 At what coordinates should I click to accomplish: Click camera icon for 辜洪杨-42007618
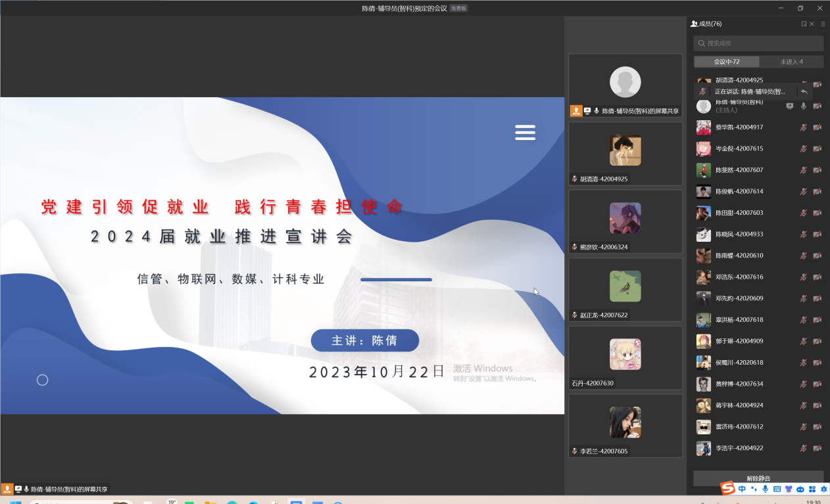point(817,320)
